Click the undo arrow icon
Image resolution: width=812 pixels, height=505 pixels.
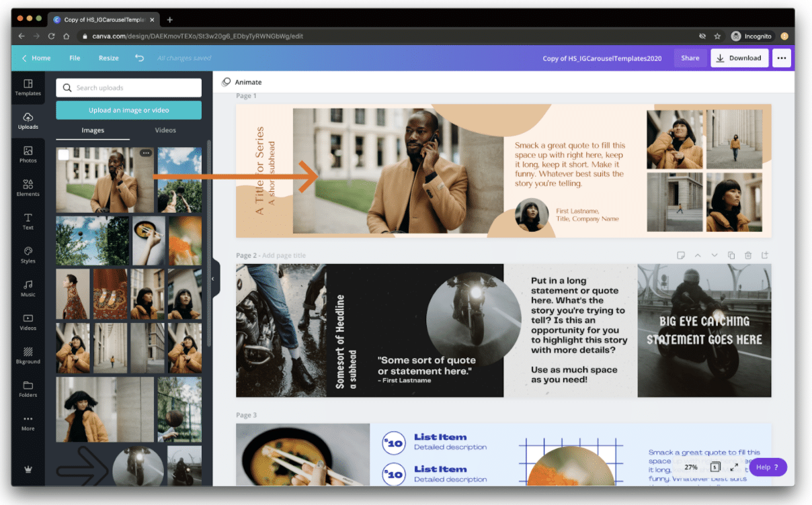coord(139,58)
